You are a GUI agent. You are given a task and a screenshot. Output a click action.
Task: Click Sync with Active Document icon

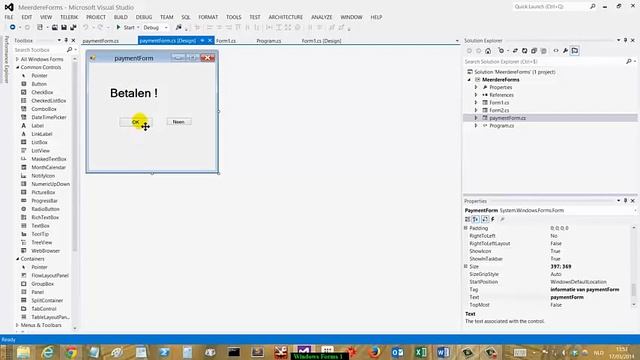(x=515, y=51)
